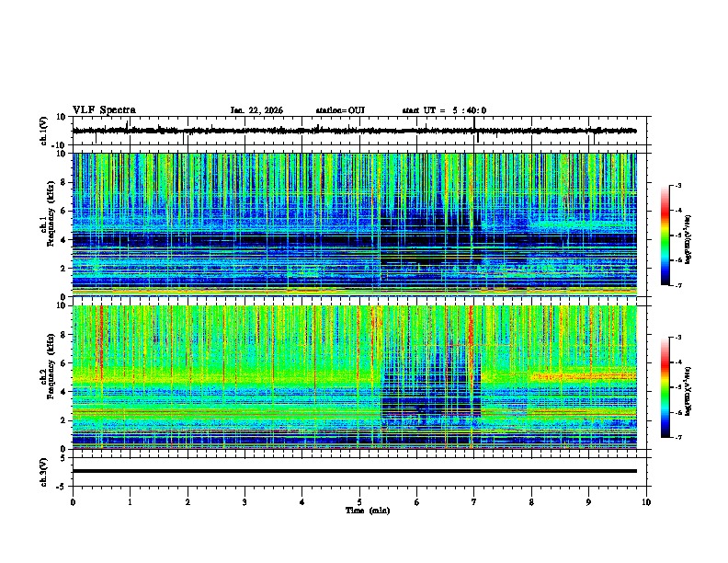Image resolution: width=728 pixels, height=563 pixels.
Task: Click the "ch.3(V)" axis label
Action: point(44,472)
